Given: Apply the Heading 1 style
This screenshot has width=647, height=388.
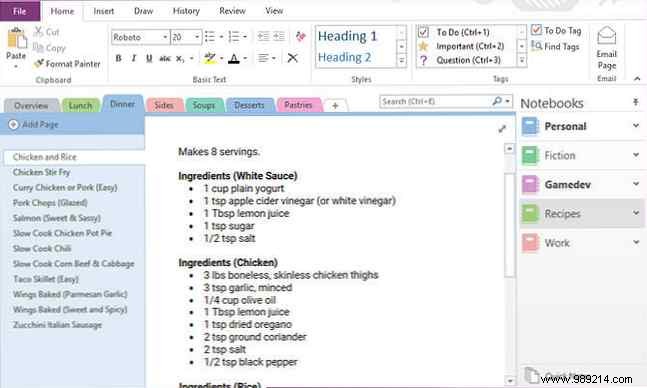Looking at the screenshot, I should 347,36.
